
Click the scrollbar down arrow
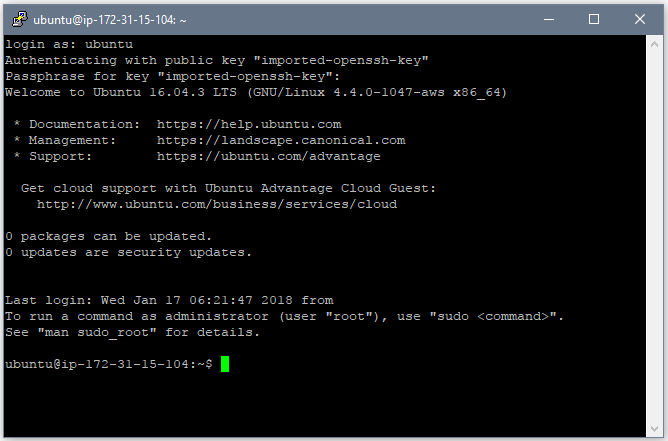point(654,429)
